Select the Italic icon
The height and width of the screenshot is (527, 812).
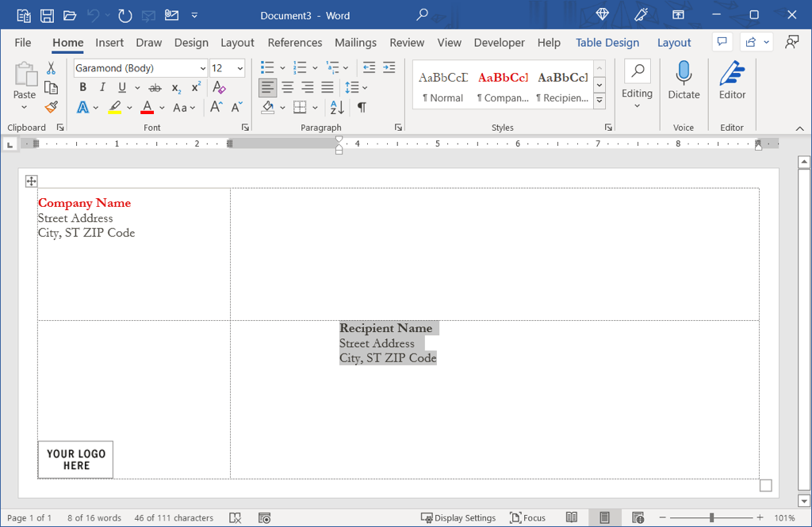[x=101, y=87]
